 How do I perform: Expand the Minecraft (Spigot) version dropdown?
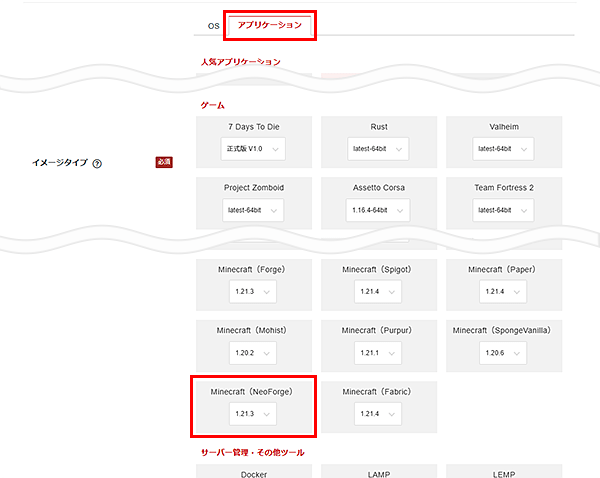pos(377,291)
